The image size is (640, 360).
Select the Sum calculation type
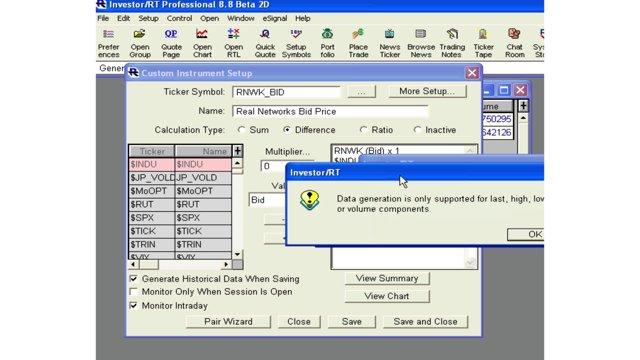(x=241, y=130)
